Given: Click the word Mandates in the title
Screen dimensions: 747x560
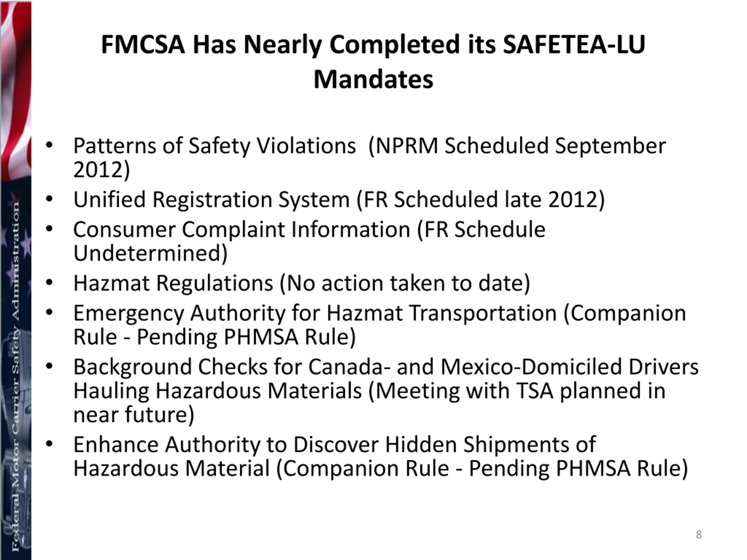Looking at the screenshot, I should [x=373, y=79].
